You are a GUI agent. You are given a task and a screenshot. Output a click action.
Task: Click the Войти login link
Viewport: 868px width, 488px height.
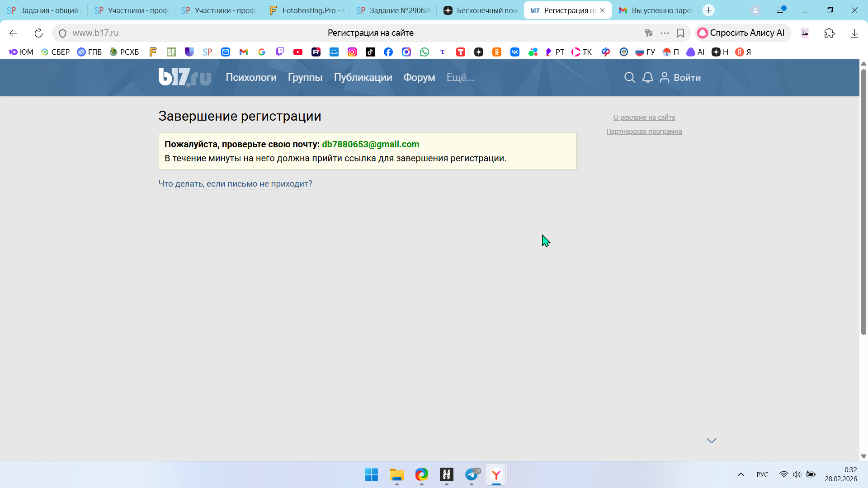[x=686, y=77]
